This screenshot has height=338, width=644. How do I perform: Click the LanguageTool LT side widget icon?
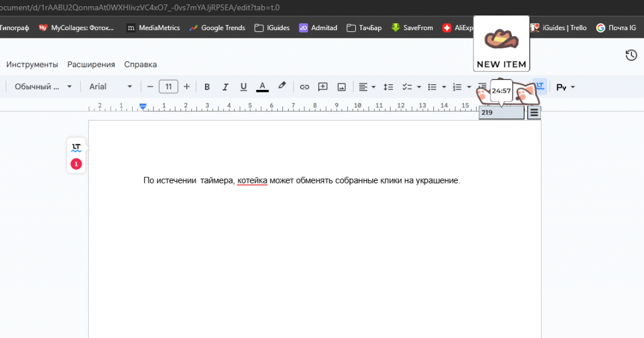point(76,147)
